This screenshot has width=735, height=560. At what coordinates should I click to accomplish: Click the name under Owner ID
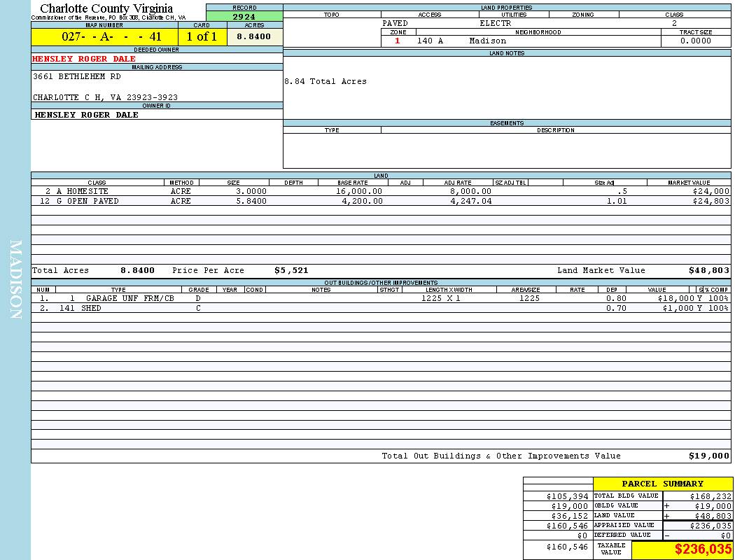click(87, 115)
